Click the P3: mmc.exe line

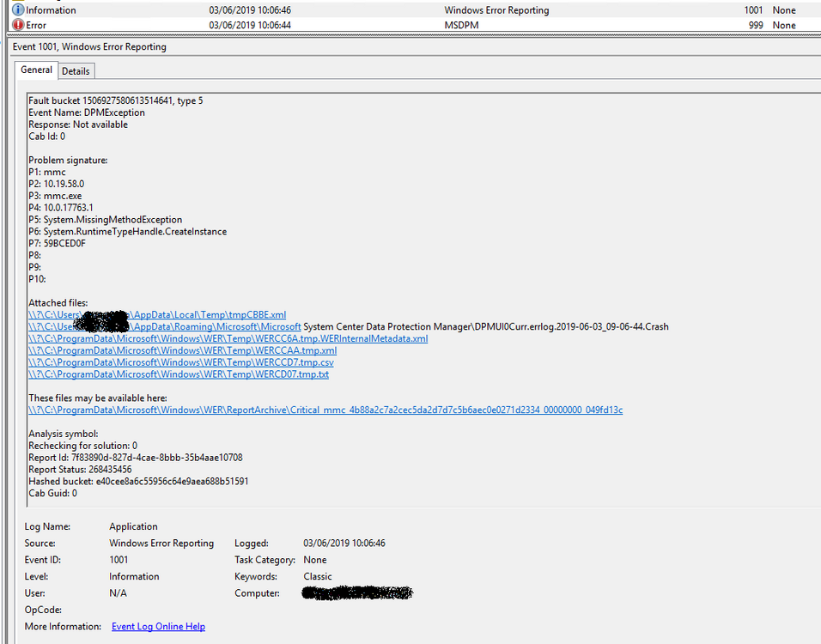55,196
